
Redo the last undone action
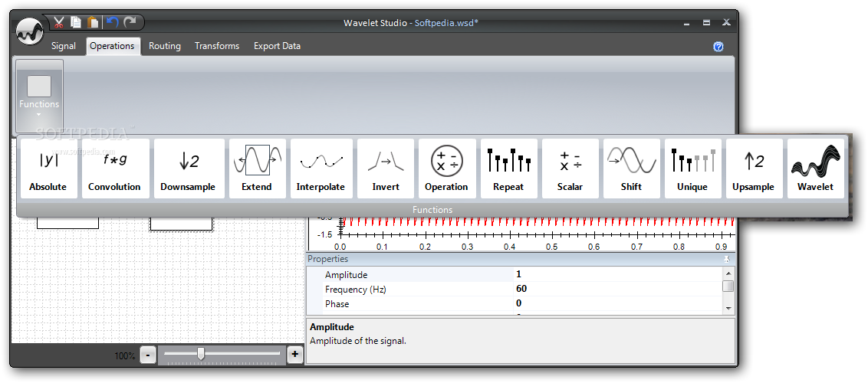click(130, 22)
